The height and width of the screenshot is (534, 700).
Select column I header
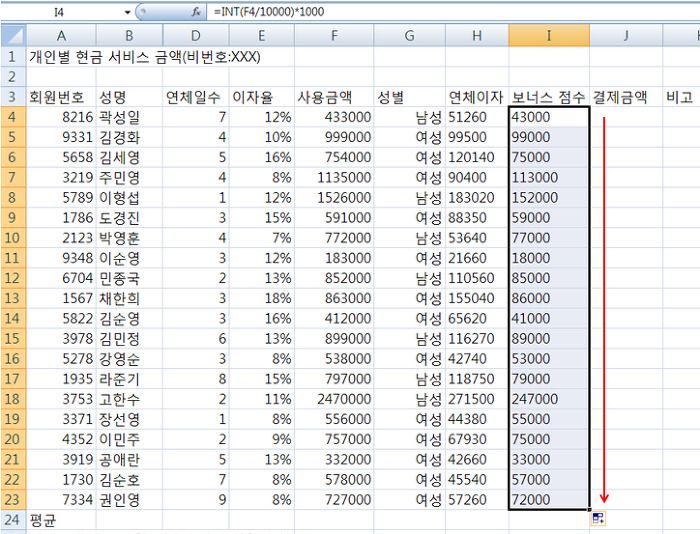[549, 35]
